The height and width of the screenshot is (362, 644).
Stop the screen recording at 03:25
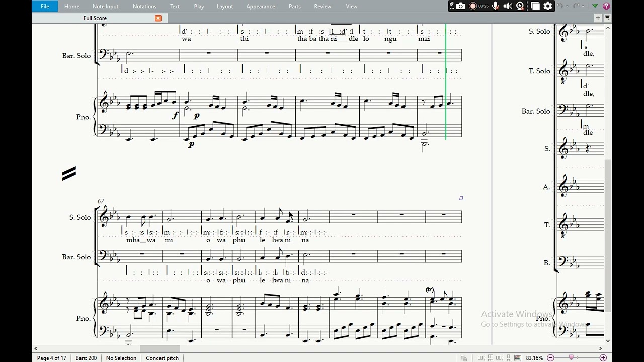tap(473, 6)
